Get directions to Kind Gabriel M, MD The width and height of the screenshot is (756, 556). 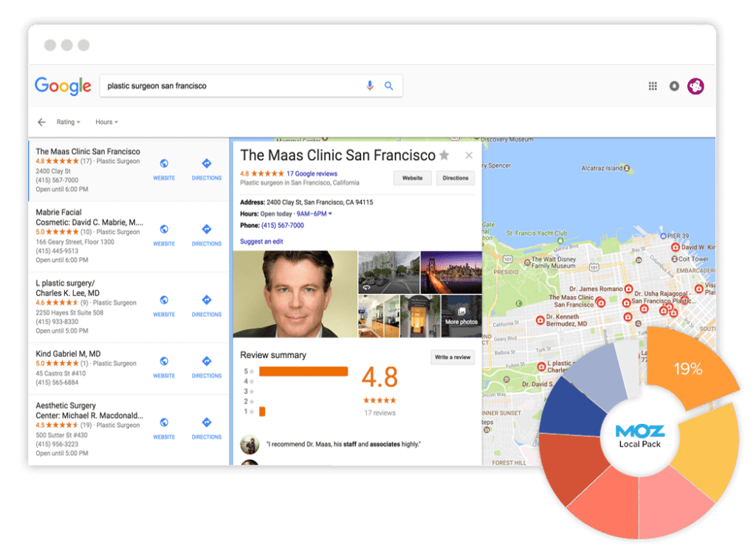click(207, 367)
